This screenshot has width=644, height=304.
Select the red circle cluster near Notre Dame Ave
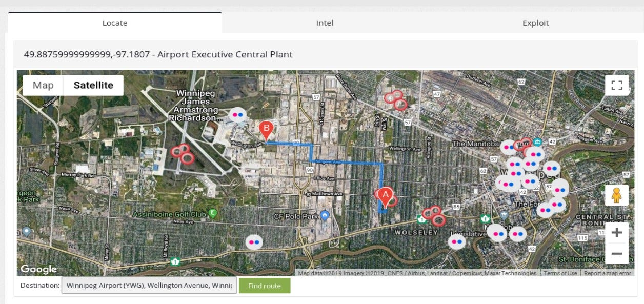[x=395, y=99]
